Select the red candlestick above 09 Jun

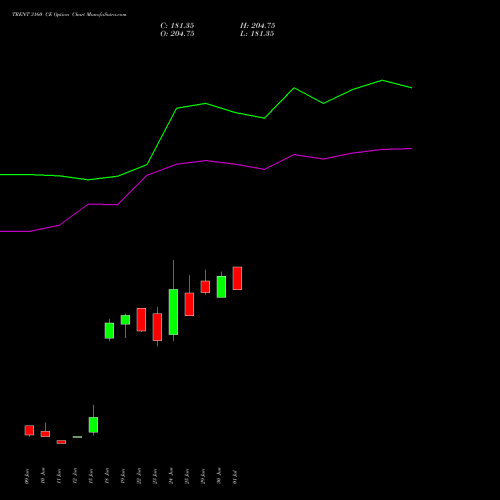[x=29, y=430]
